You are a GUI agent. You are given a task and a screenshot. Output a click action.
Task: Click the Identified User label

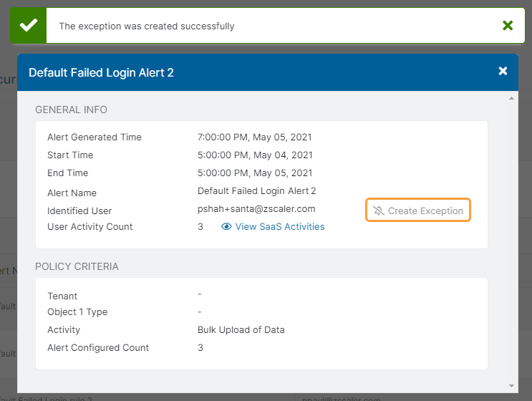pos(79,211)
